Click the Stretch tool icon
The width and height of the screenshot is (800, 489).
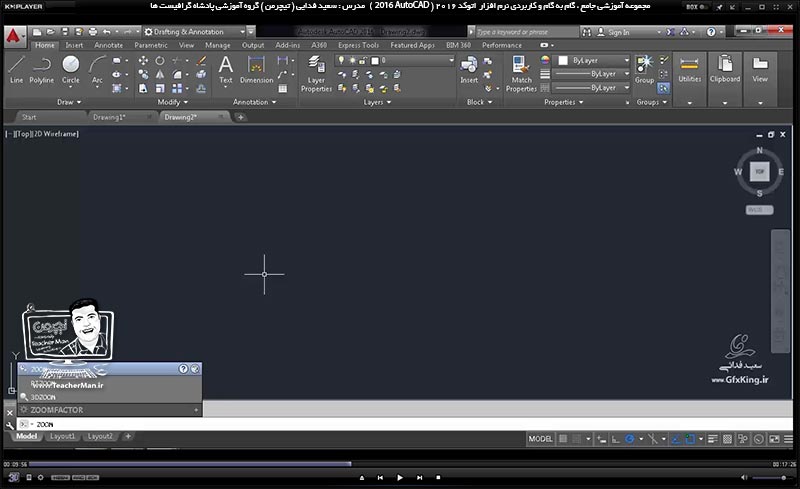coord(143,88)
